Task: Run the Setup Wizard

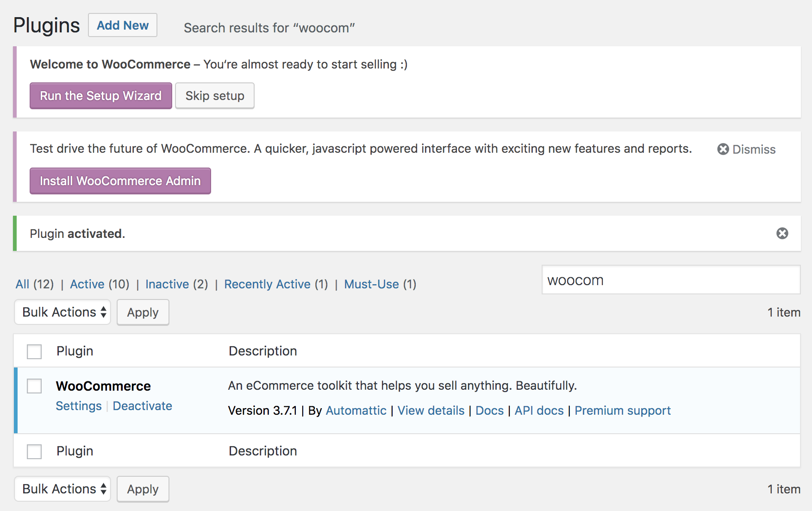Action: pyautogui.click(x=101, y=96)
